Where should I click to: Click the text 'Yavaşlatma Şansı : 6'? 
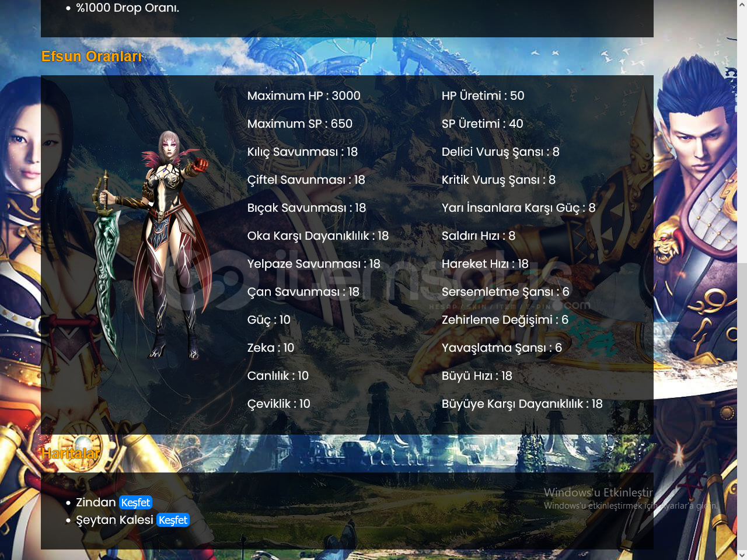[501, 348]
